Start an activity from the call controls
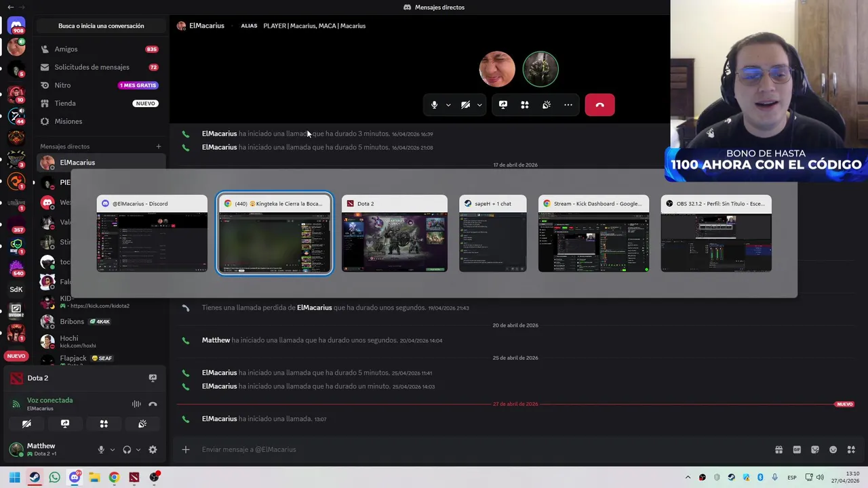 coord(525,105)
